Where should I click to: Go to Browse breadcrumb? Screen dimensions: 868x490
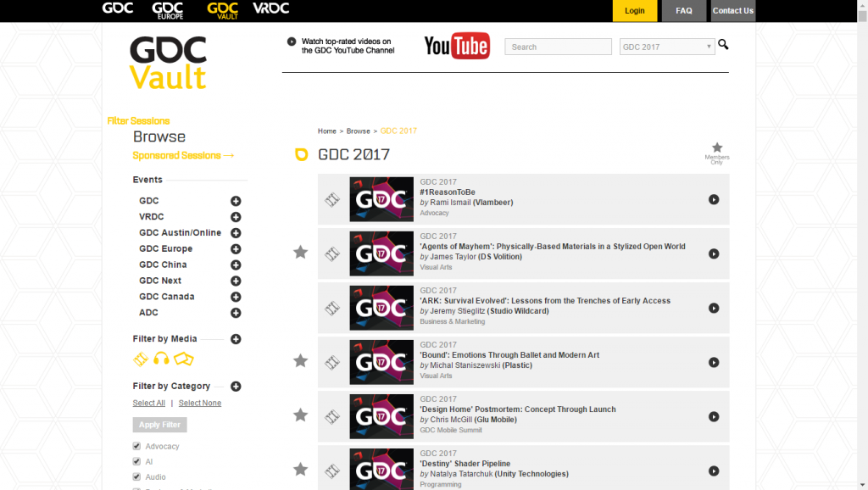359,131
